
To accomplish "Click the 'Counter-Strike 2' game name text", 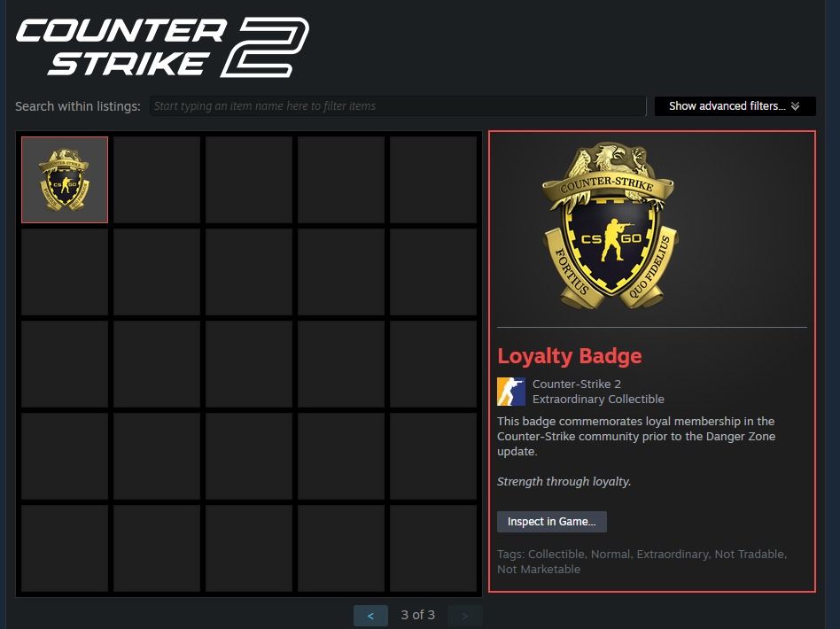I will click(577, 384).
